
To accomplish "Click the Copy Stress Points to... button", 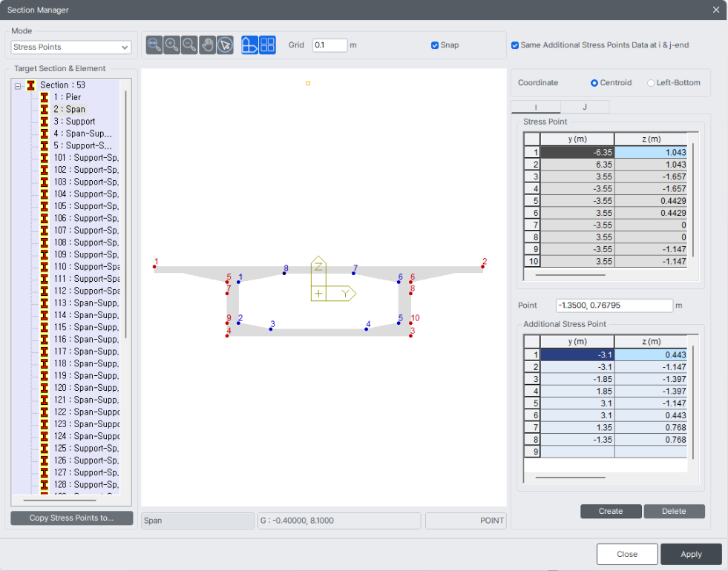I will 71,518.
